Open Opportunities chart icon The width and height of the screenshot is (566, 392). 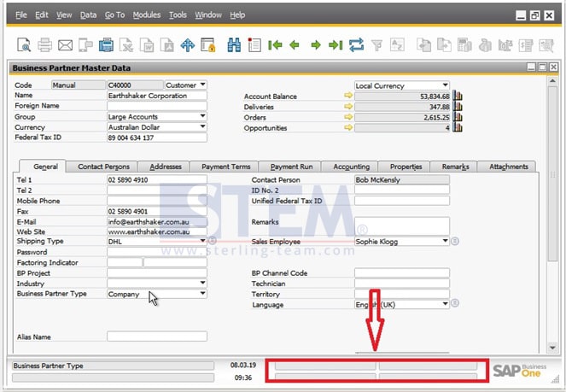pos(458,127)
